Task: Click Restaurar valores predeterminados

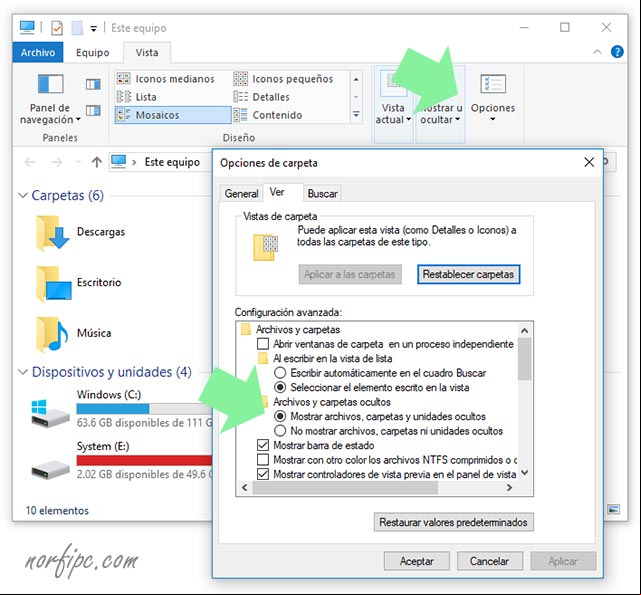Action: 453,522
